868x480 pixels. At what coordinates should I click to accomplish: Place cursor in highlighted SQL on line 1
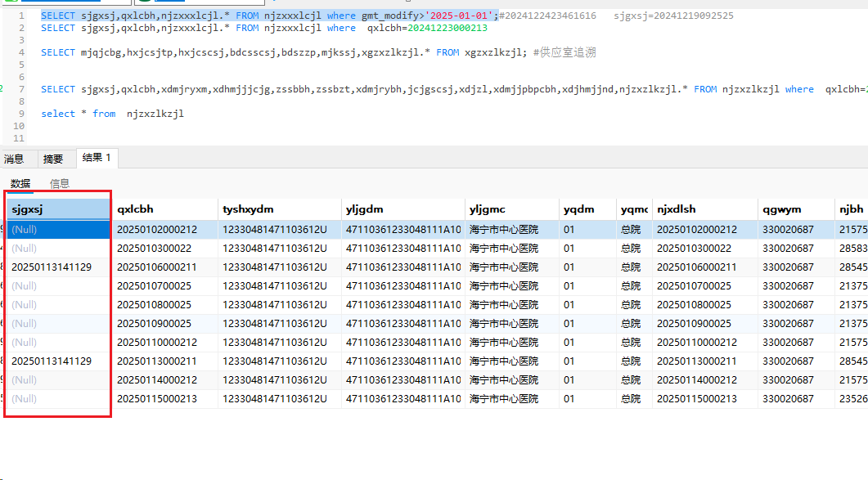pos(270,16)
